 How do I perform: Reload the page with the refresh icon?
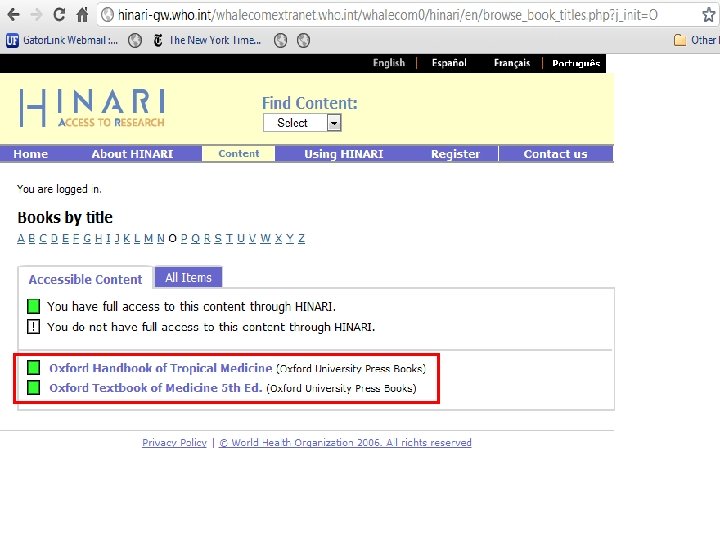coord(59,15)
